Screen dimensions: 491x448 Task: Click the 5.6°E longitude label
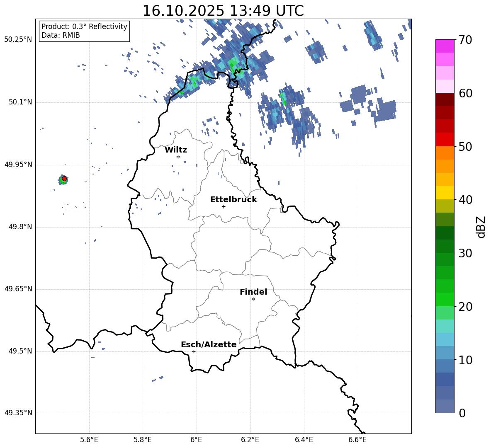coord(89,440)
